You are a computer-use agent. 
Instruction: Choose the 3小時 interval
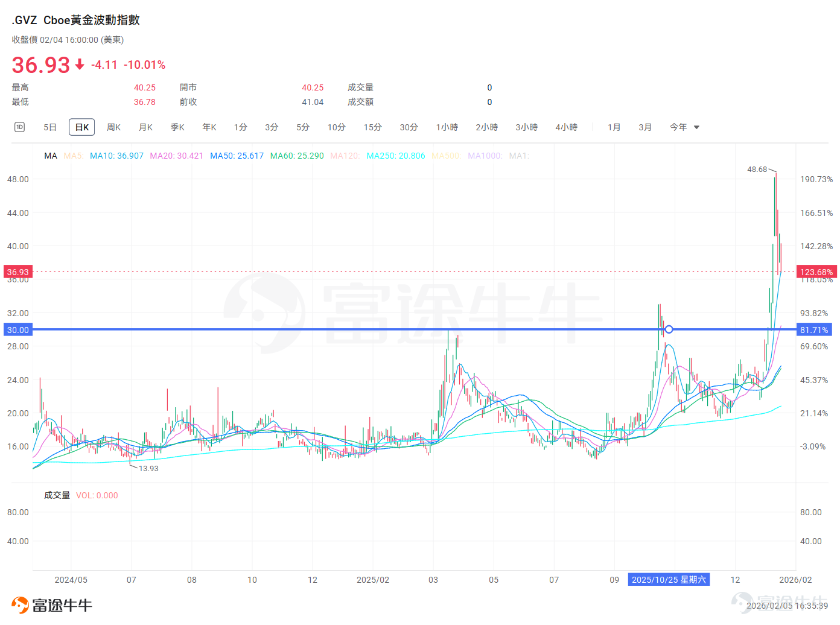(527, 127)
